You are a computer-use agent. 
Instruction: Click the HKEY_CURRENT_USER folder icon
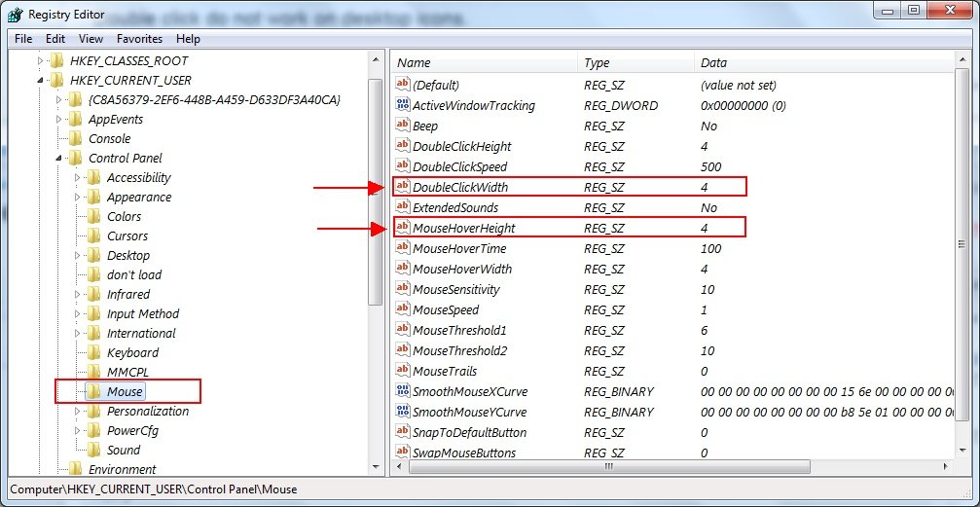point(57,80)
